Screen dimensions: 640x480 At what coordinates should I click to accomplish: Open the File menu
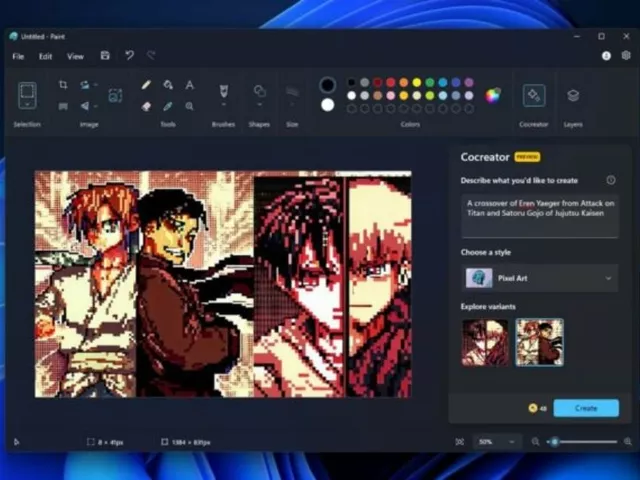coord(18,56)
